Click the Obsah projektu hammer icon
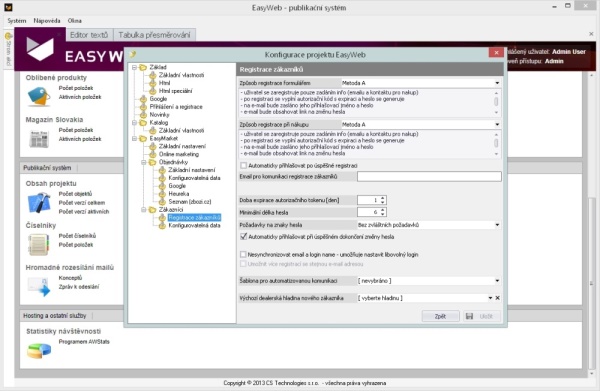The image size is (600, 391). pyautogui.click(x=39, y=203)
